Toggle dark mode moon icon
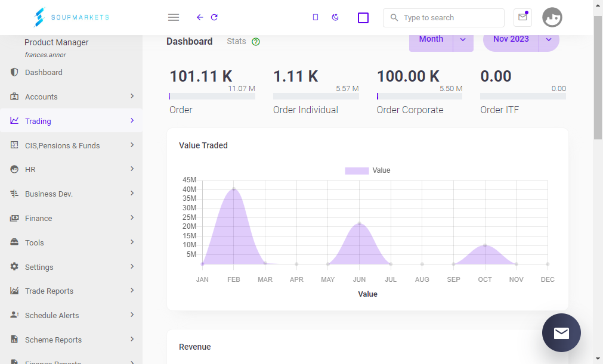This screenshot has width=603, height=364. tap(335, 17)
